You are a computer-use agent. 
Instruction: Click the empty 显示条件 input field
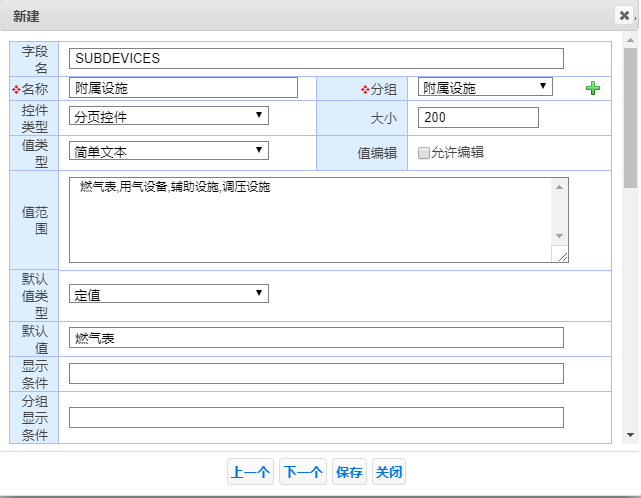316,373
